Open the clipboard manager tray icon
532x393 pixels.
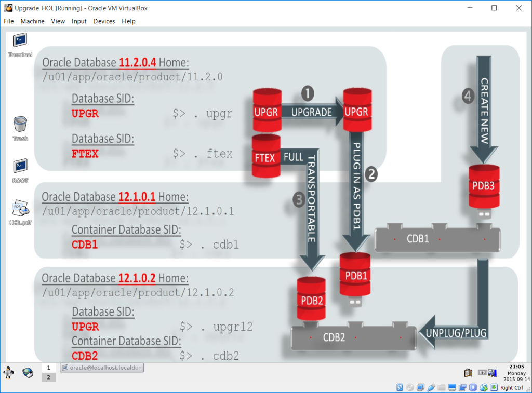pos(468,373)
